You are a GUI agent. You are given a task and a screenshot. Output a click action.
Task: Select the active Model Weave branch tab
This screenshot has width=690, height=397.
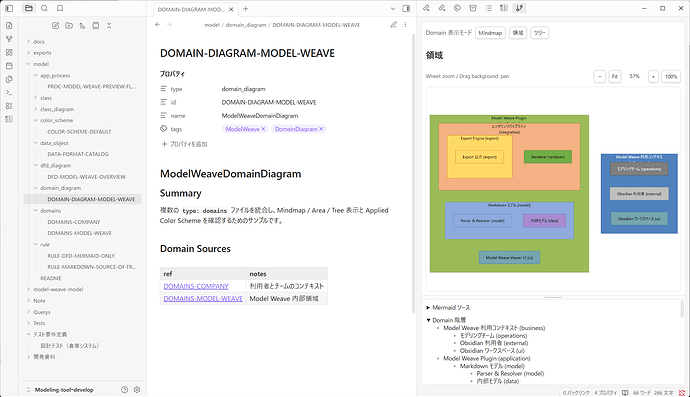click(520, 8)
